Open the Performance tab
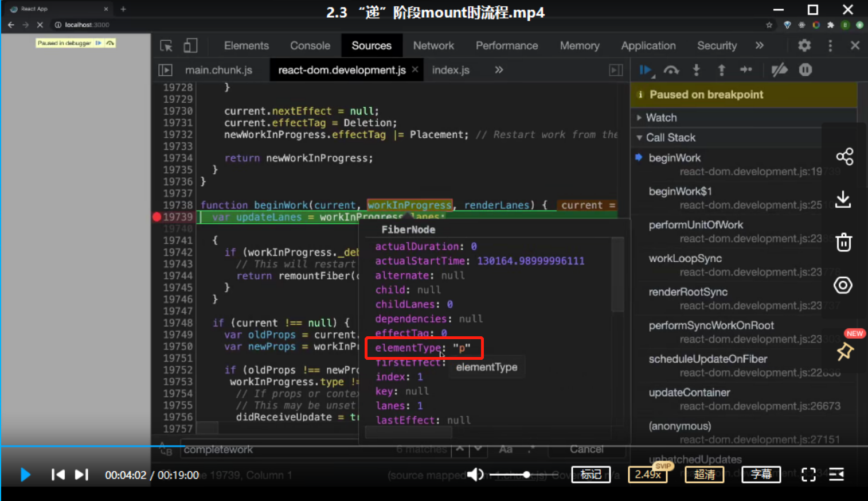 coord(507,46)
